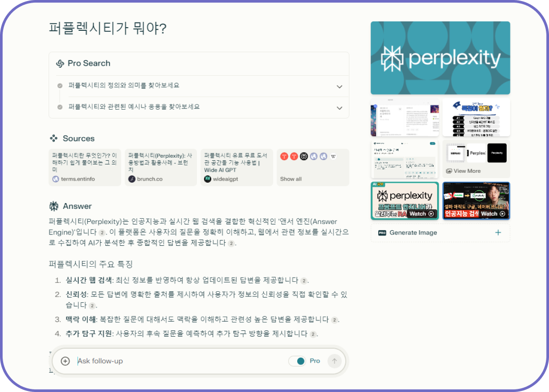
Task: Click the terms.entinfo favicon
Action: click(x=55, y=179)
